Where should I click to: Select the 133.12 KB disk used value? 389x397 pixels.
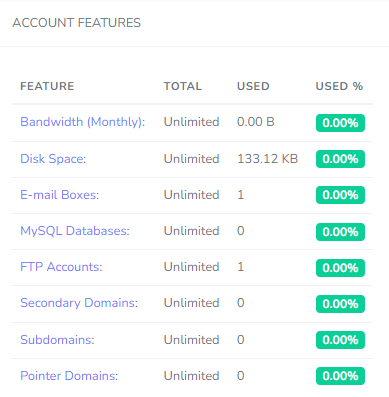click(x=267, y=159)
